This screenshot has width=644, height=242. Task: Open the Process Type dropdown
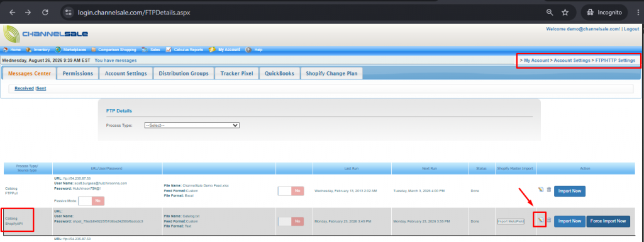pyautogui.click(x=191, y=125)
